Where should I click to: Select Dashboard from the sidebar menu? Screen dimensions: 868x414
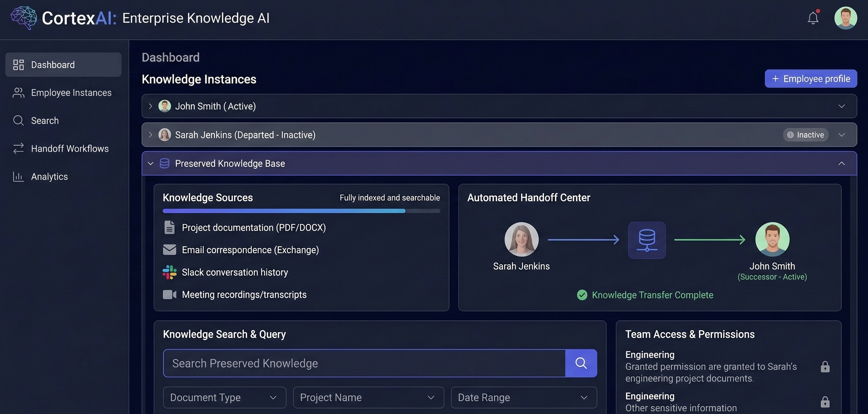(x=53, y=64)
